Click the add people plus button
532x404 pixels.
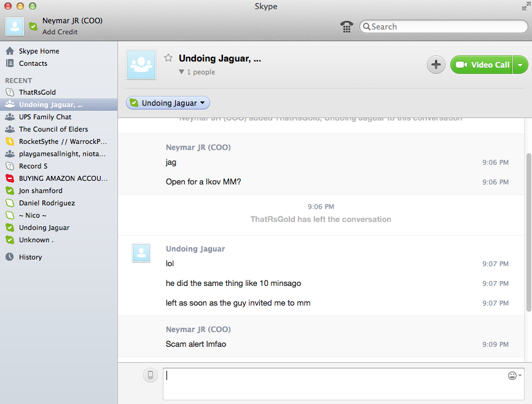pos(436,65)
